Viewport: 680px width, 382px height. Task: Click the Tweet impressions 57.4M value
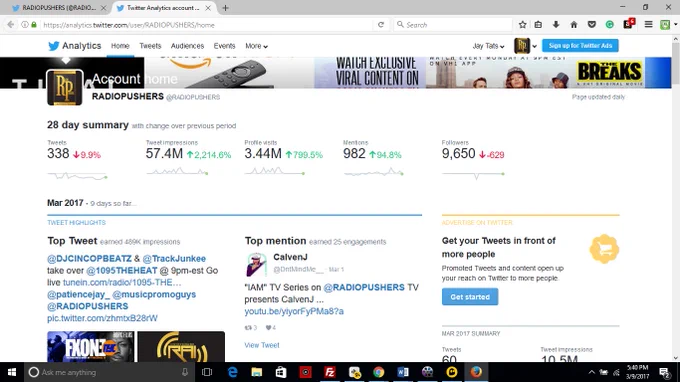coord(164,154)
